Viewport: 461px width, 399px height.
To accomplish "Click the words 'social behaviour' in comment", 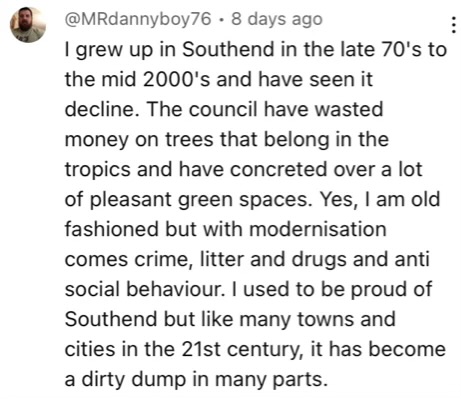I will (x=143, y=289).
